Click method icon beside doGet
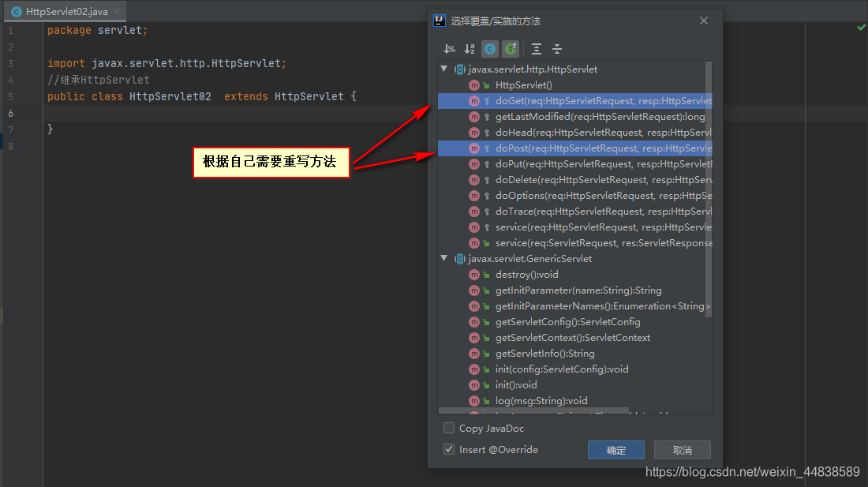The width and height of the screenshot is (868, 487). (474, 101)
